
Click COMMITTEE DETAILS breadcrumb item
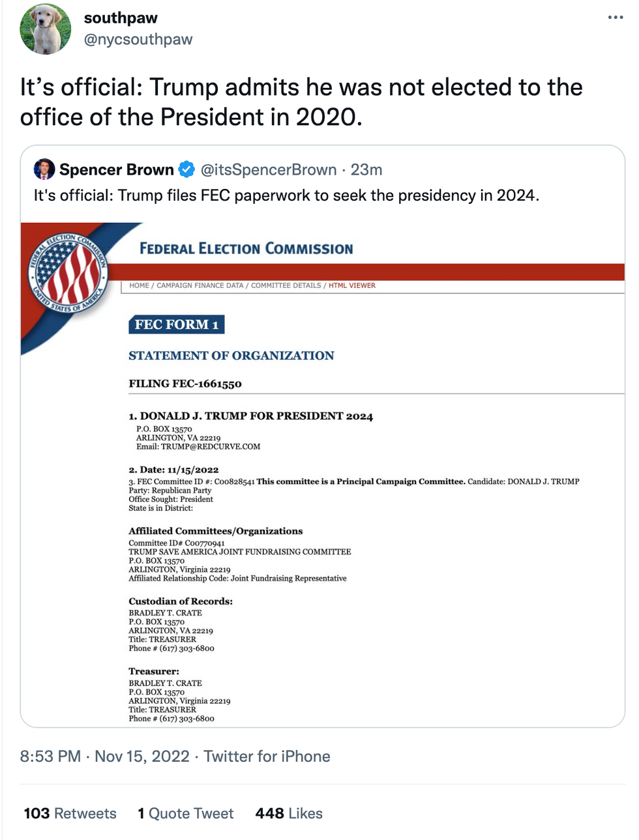pos(286,285)
